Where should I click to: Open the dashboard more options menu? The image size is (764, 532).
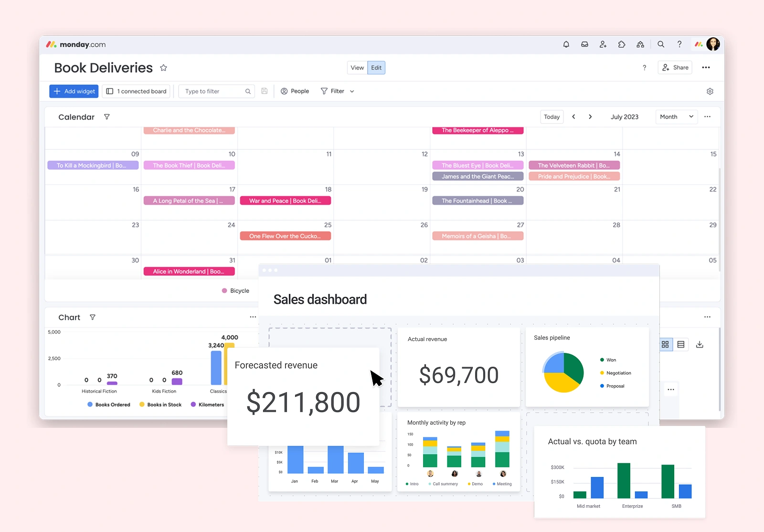coord(706,68)
